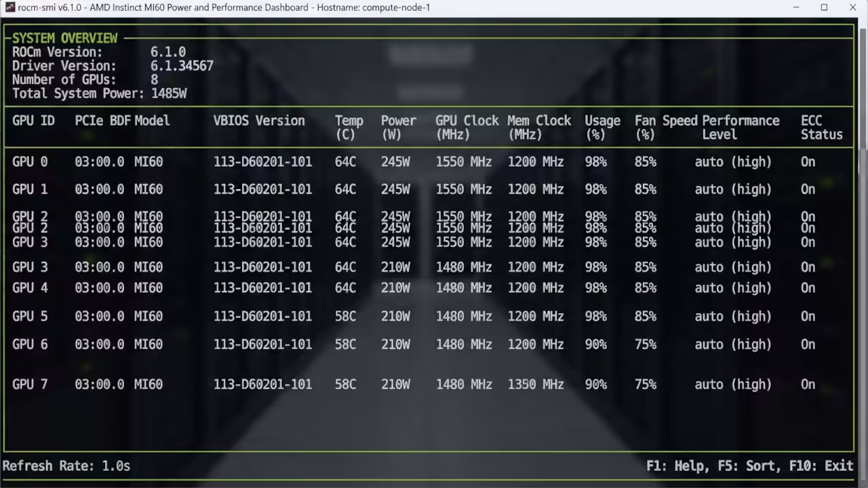This screenshot has height=488, width=868.
Task: Click GPU 6's performance level auto (high)
Action: (x=733, y=344)
